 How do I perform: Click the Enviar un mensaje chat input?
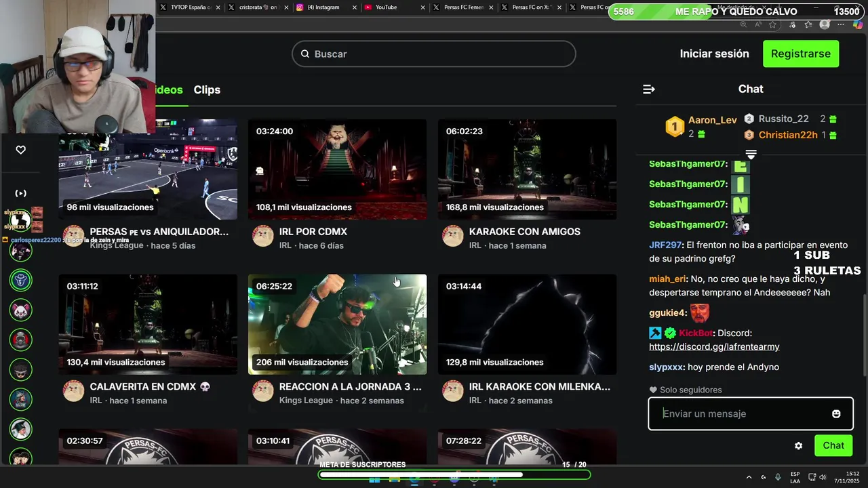pyautogui.click(x=750, y=413)
